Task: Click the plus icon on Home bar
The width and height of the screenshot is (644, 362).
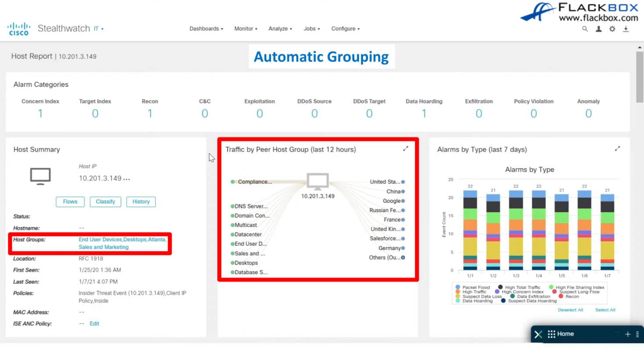Action: (x=628, y=334)
